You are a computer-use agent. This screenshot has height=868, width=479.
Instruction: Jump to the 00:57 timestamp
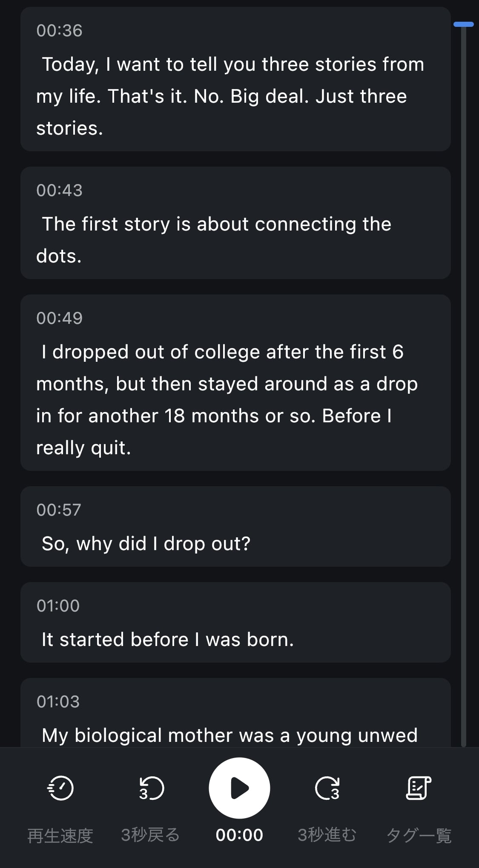59,510
